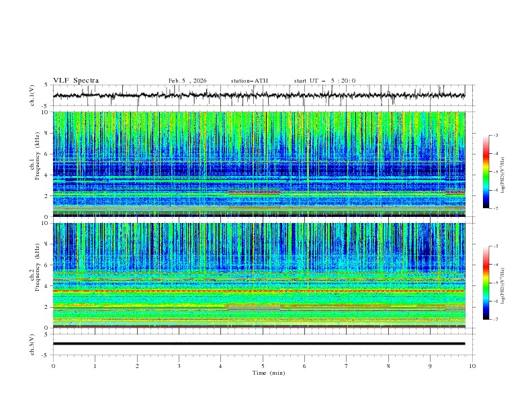
Task: Click the time axis tick label "1"
Action: click(x=95, y=366)
